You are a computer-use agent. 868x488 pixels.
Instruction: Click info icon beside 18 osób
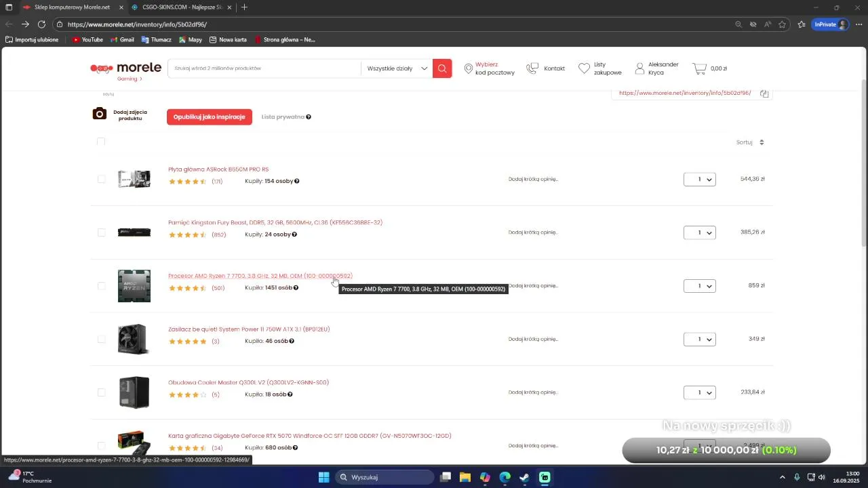point(290,394)
